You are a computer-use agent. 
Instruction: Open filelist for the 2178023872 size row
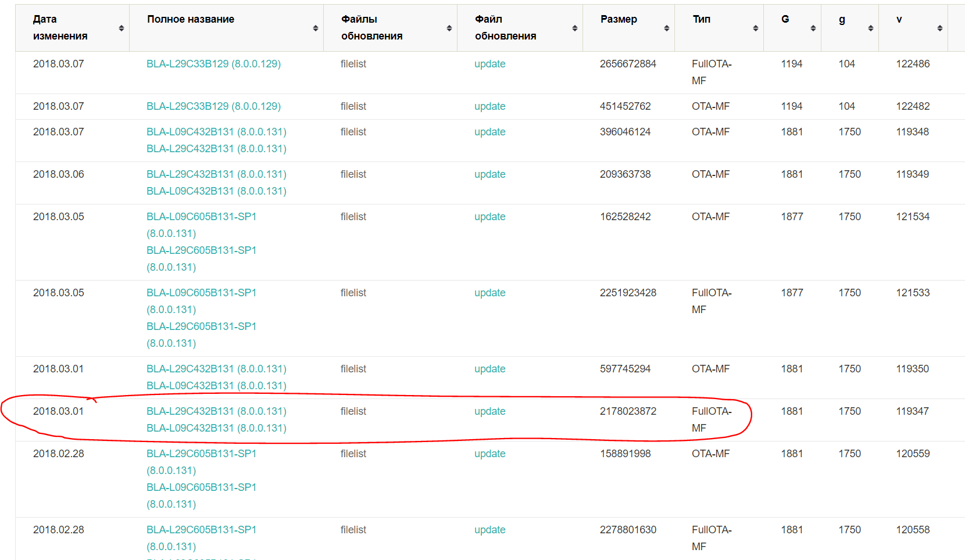[x=353, y=411]
